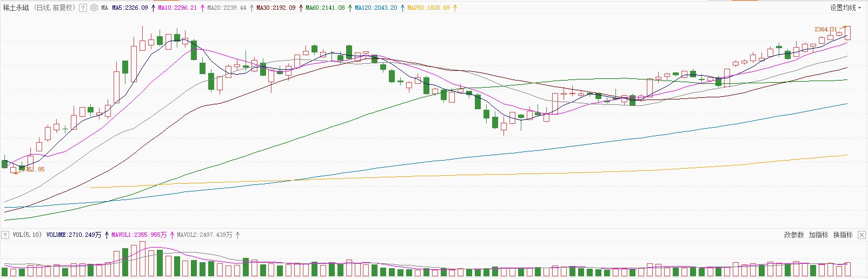The height and width of the screenshot is (279, 868).
Task: Open MA settings gear icon
Action: [x=94, y=8]
